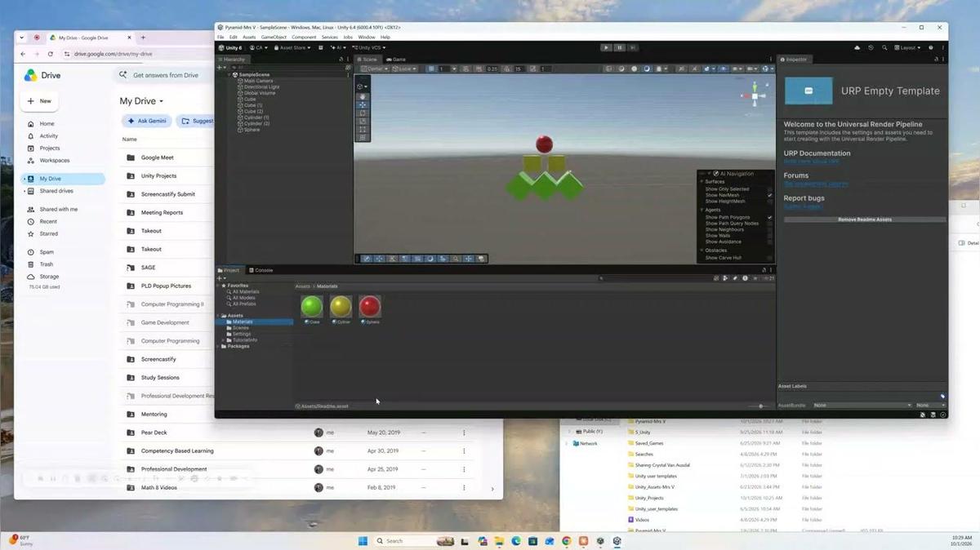Click the Pause button in Unity toolbar
The image size is (980, 550).
(x=620, y=47)
